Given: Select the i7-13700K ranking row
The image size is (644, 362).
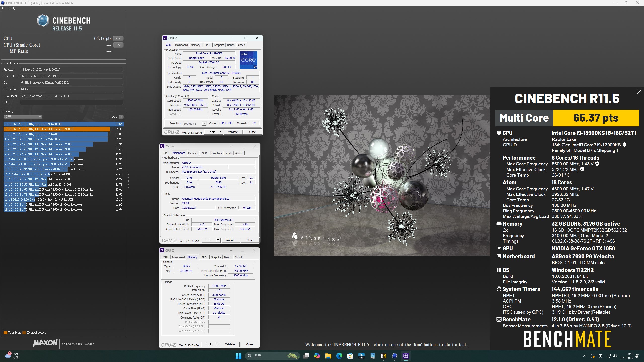Looking at the screenshot, I should [x=63, y=144].
